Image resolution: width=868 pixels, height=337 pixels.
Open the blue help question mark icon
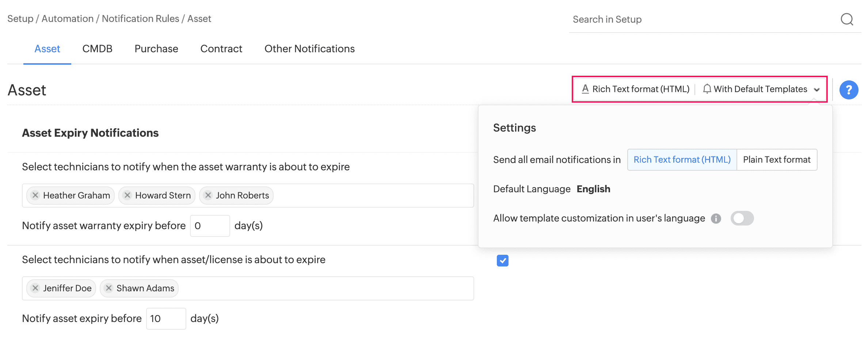coord(849,90)
